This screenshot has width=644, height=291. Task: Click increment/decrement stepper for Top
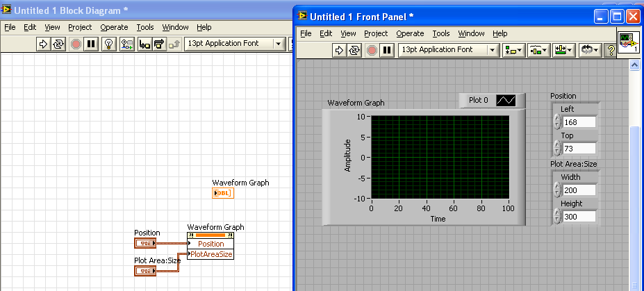557,148
